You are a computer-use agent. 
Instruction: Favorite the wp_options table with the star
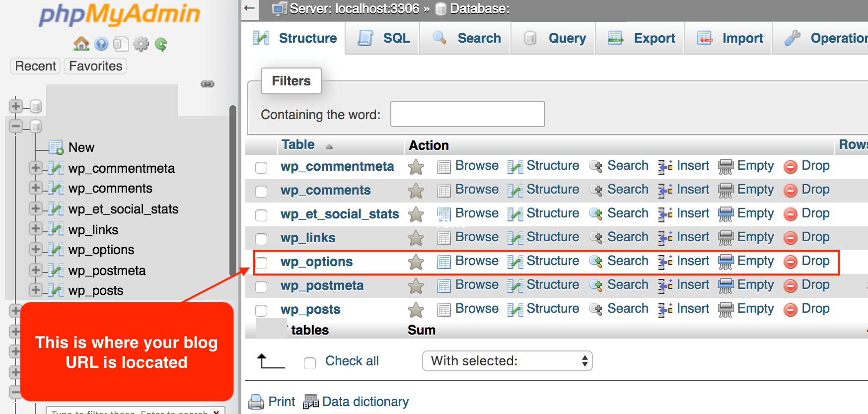(416, 262)
